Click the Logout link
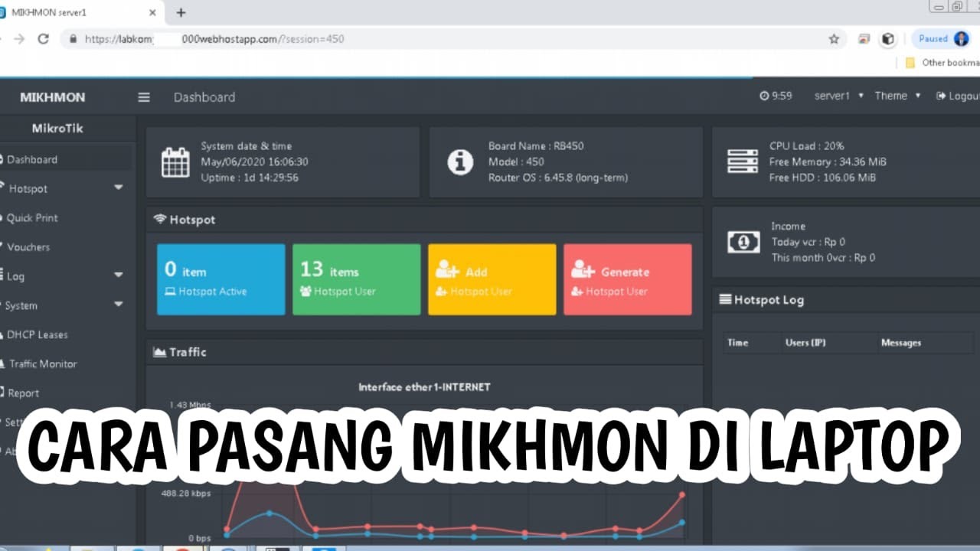The height and width of the screenshot is (551, 980). coord(958,96)
